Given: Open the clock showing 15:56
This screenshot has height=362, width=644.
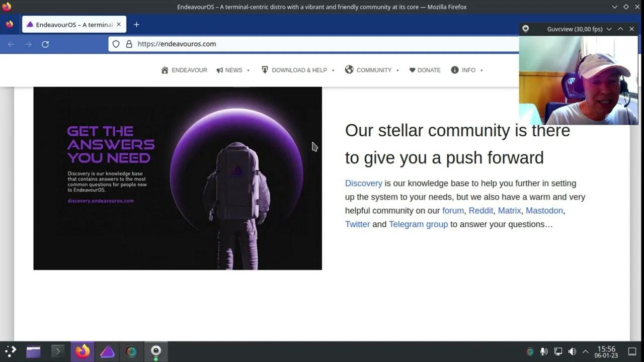Looking at the screenshot, I should pos(606,352).
